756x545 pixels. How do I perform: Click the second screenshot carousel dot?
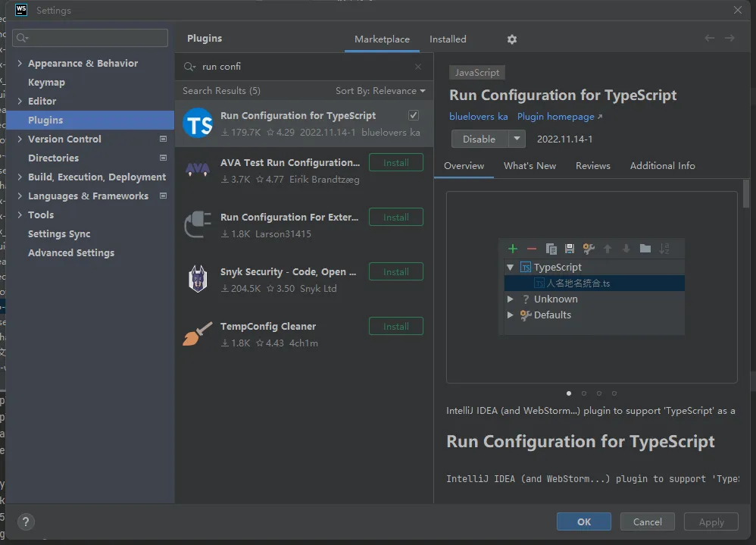[x=584, y=393]
